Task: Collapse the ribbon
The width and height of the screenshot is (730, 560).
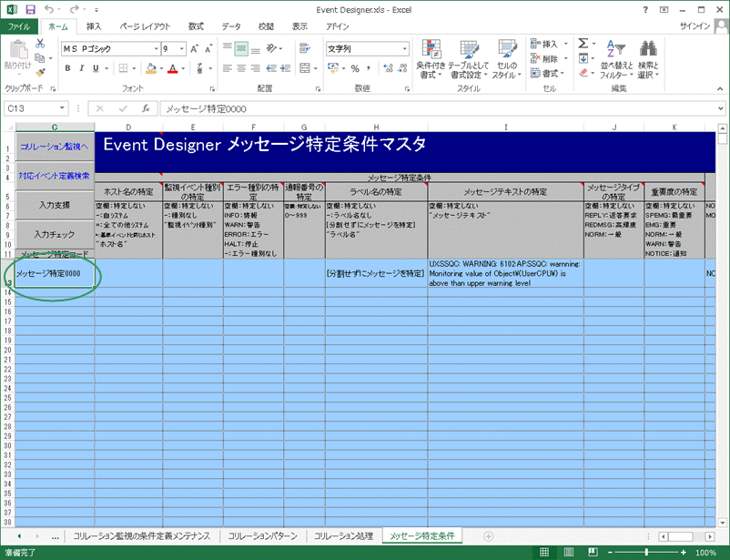Action: 720,88
